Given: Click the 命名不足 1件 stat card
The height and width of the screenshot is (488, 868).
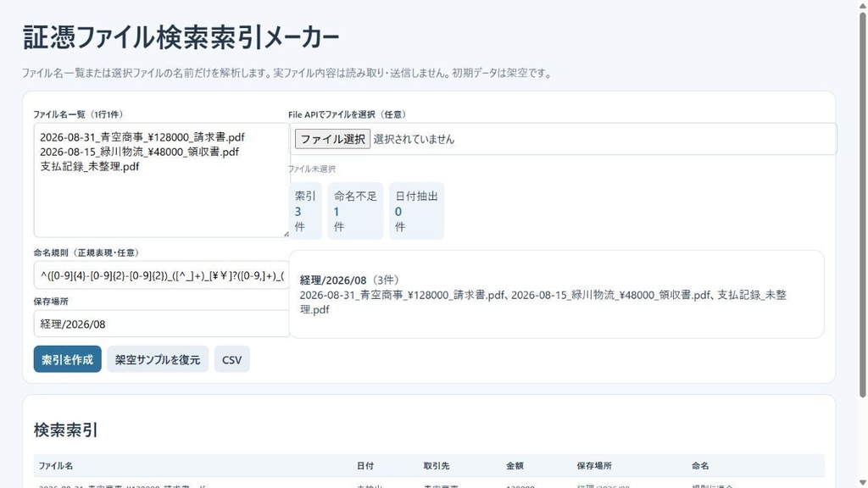Looking at the screenshot, I should click(355, 211).
